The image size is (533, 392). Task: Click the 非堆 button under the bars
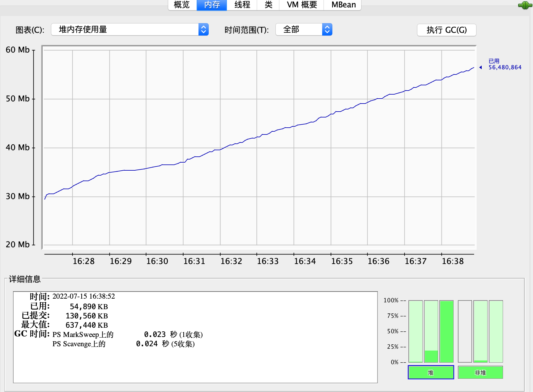480,373
